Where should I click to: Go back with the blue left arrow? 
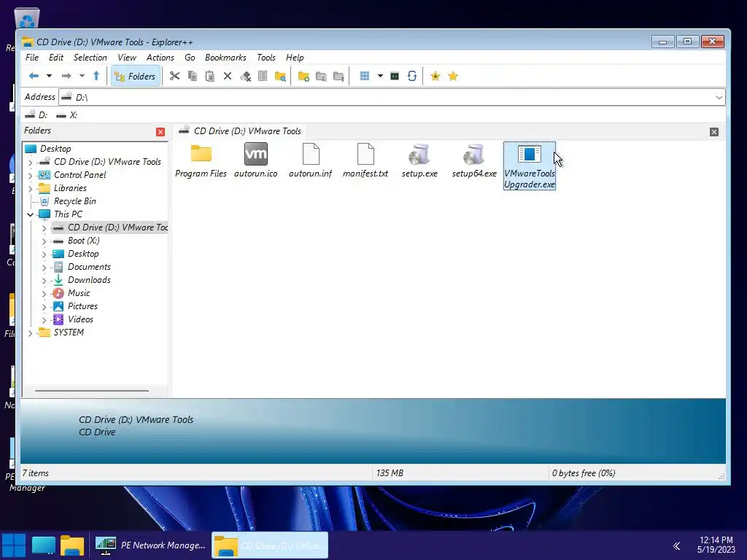pyautogui.click(x=34, y=76)
